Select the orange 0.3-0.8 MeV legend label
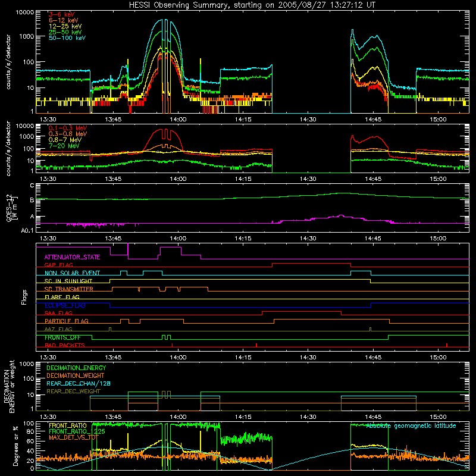The image size is (476, 476). click(68, 134)
